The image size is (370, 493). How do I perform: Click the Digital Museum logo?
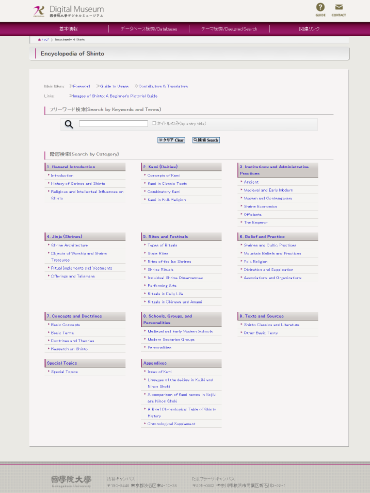[x=69, y=11]
